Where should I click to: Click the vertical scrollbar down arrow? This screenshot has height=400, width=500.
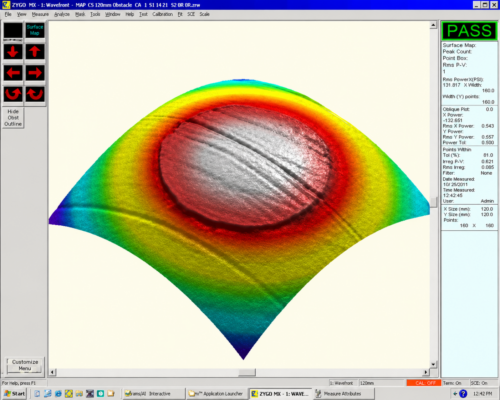tap(433, 364)
